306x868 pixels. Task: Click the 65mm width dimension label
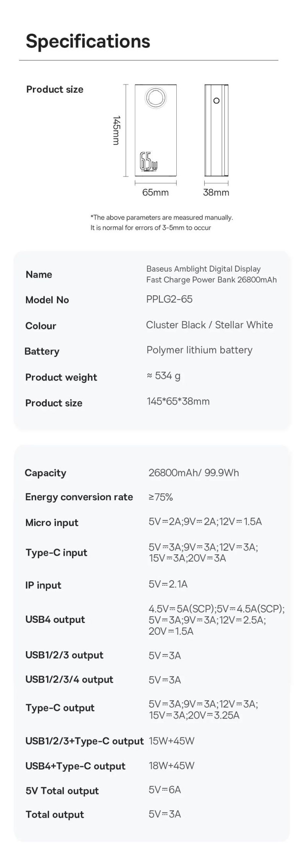[x=155, y=192]
